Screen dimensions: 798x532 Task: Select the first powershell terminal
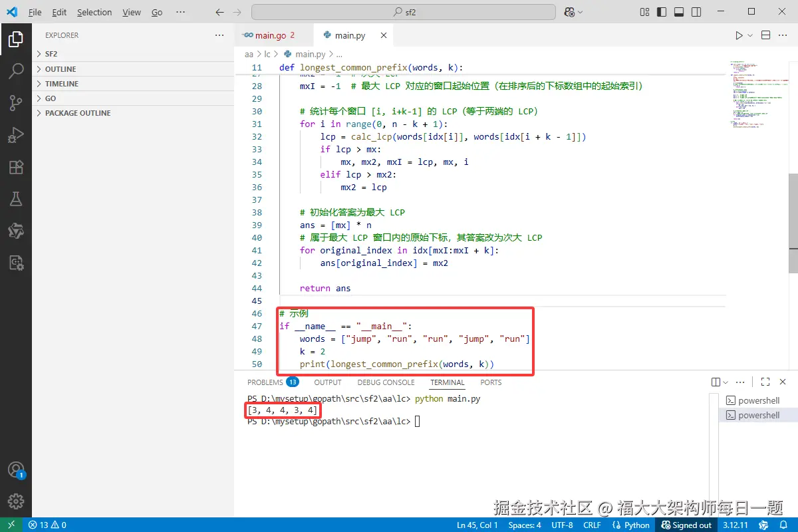758,400
